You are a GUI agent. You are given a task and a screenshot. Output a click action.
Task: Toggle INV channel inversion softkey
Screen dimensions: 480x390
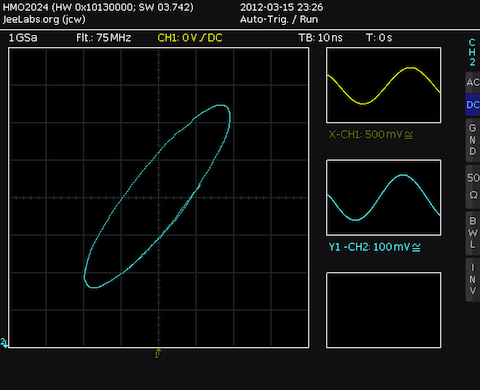pyautogui.click(x=473, y=279)
